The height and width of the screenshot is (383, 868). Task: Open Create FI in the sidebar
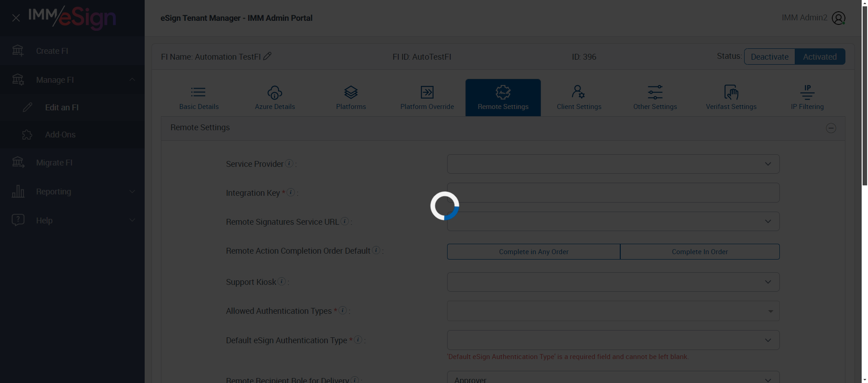coord(72,51)
